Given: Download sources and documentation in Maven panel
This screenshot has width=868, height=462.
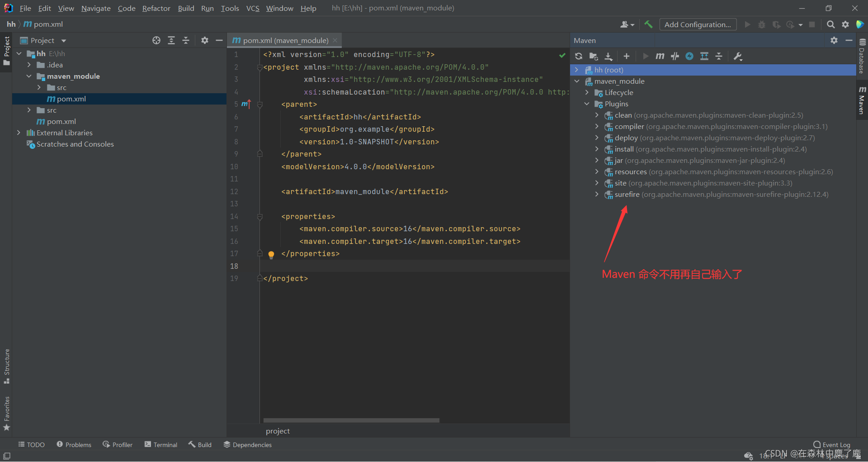Looking at the screenshot, I should 609,56.
